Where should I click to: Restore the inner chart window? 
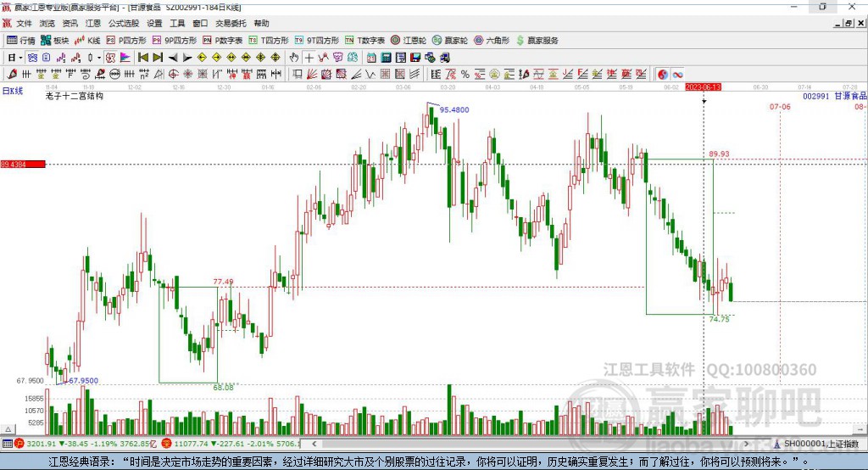[x=849, y=23]
